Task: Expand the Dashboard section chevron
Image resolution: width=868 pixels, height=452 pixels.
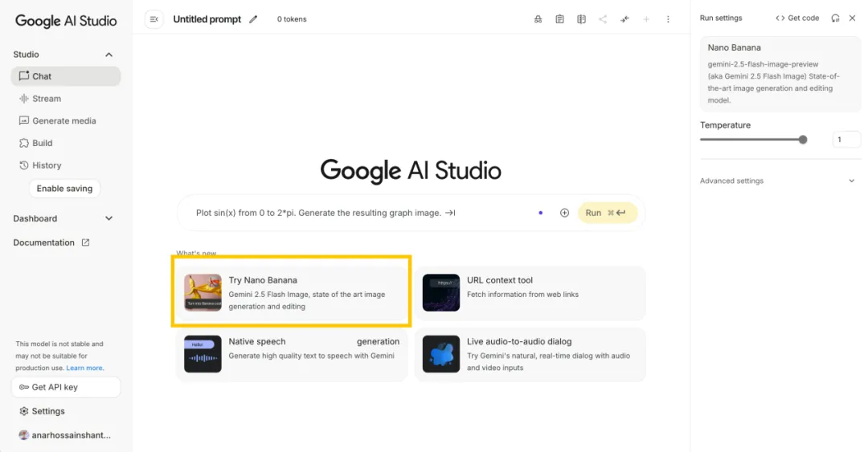Action: 109,218
